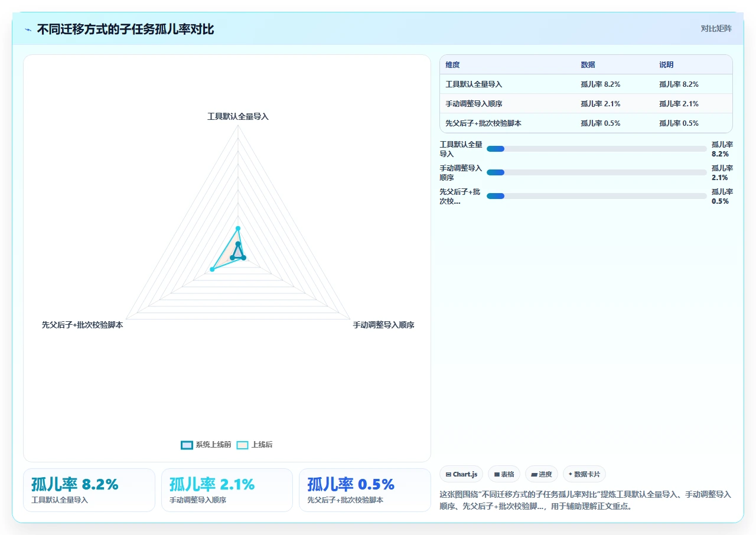Click the top 上线后 radar data point
Image resolution: width=756 pixels, height=535 pixels.
238,229
